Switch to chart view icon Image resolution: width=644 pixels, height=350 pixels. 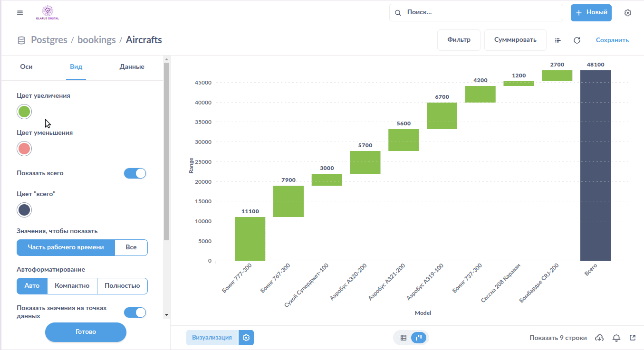point(419,338)
